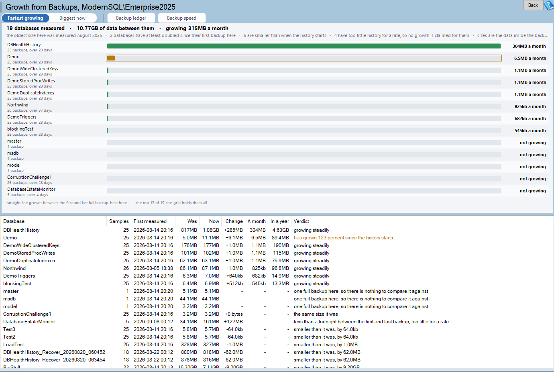The width and height of the screenshot is (554, 392).
Task: Select CorruptionChallenge1 in the chart list
Action: tap(29, 177)
